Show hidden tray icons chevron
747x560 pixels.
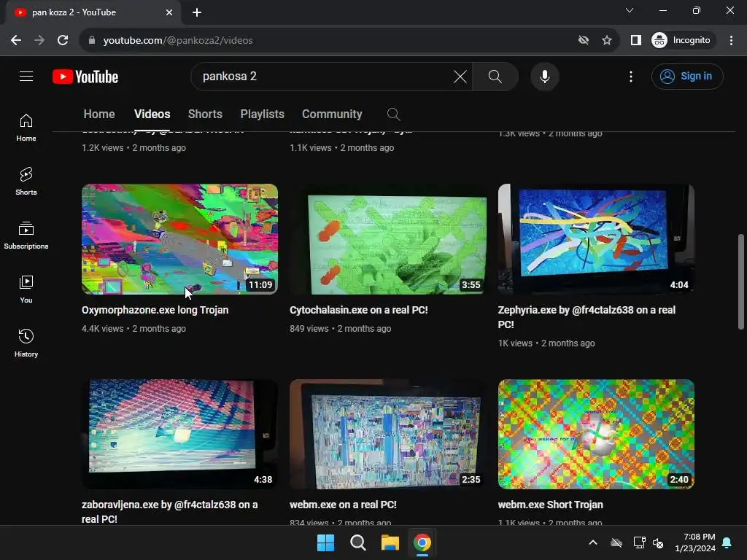point(592,542)
